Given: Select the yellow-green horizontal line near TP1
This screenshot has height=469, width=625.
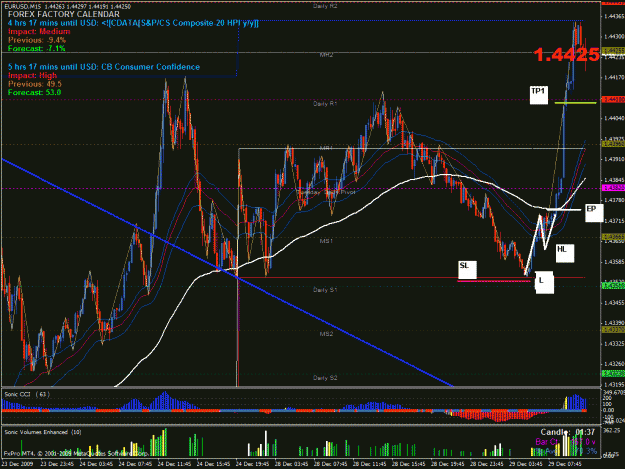Looking at the screenshot, I should tap(575, 103).
